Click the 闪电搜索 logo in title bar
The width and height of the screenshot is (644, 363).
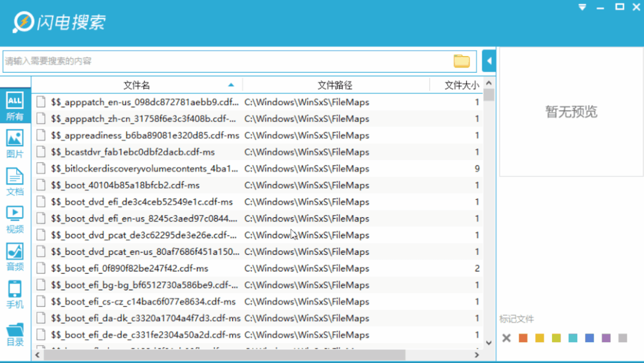pos(59,21)
